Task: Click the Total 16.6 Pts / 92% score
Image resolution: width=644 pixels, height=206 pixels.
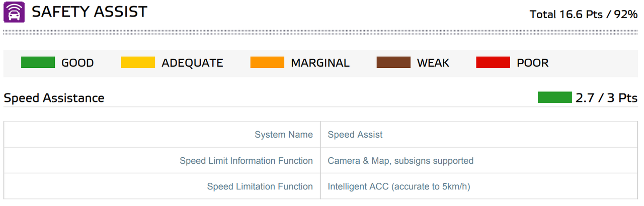Action: 583,14
